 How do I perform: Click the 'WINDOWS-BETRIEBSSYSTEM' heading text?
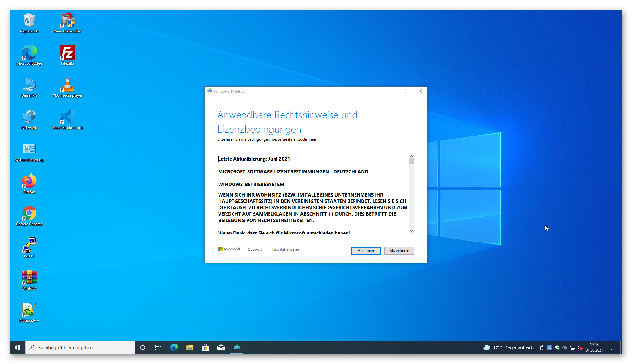(251, 185)
